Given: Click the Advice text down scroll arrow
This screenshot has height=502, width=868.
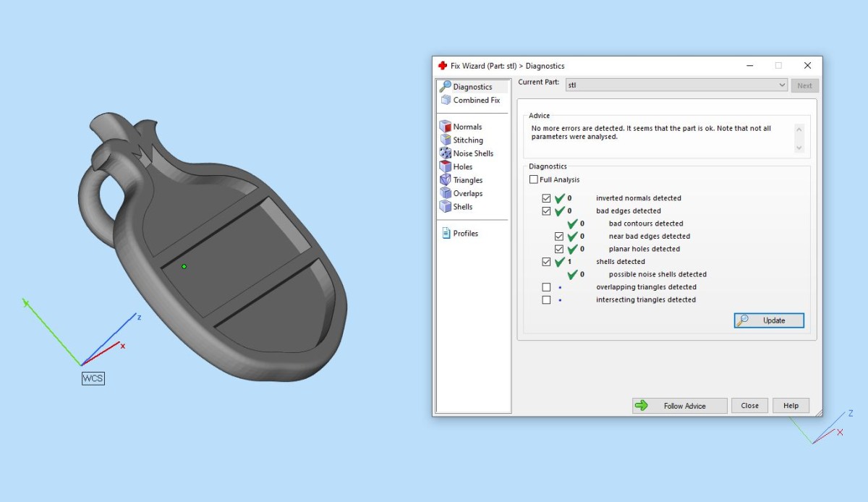Looking at the screenshot, I should [799, 148].
